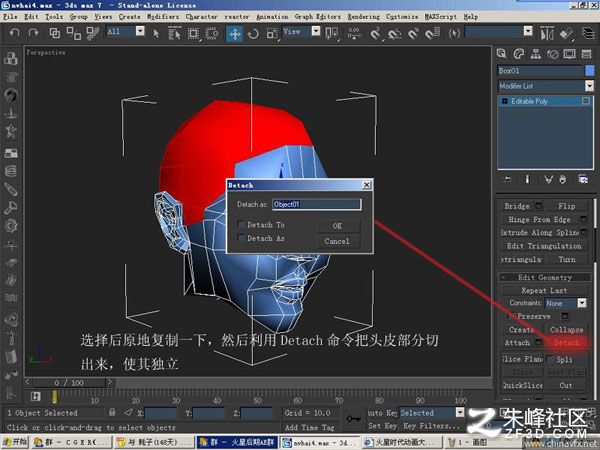The width and height of the screenshot is (600, 450).
Task: Click the Undo arrow icon
Action: 14,33
